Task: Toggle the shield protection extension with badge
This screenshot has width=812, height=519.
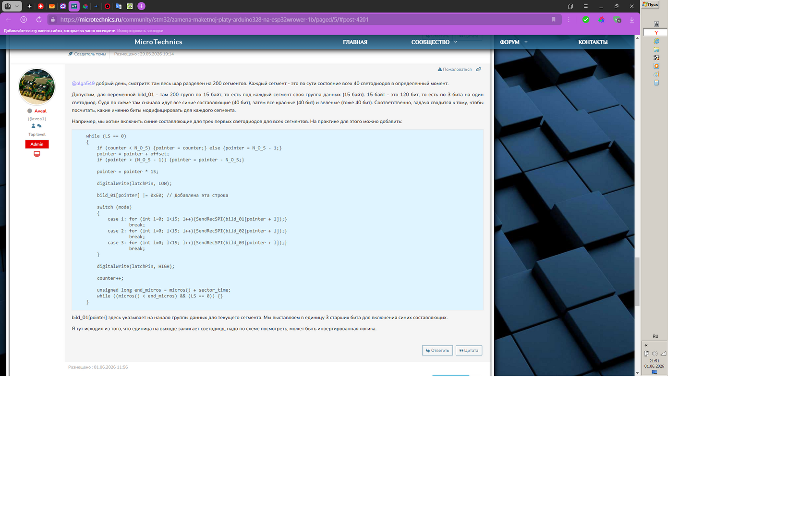Action: click(617, 20)
